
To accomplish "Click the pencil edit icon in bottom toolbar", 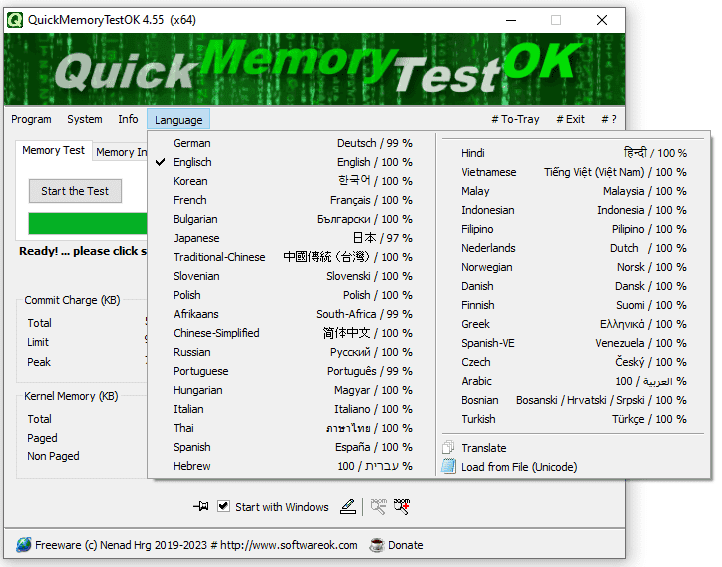I will [347, 507].
